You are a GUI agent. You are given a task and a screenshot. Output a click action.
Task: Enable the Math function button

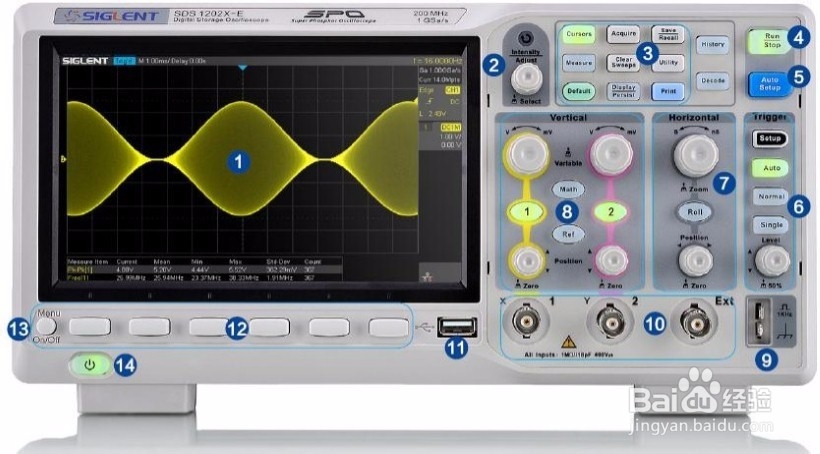tap(568, 189)
